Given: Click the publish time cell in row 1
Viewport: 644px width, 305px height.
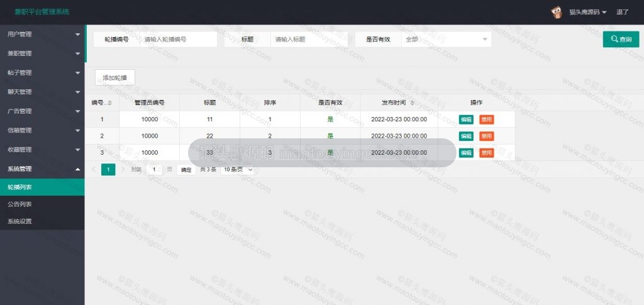Looking at the screenshot, I should (x=399, y=119).
